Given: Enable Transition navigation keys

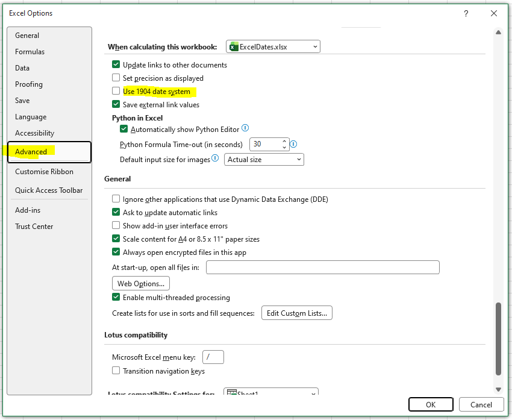Looking at the screenshot, I should (116, 371).
